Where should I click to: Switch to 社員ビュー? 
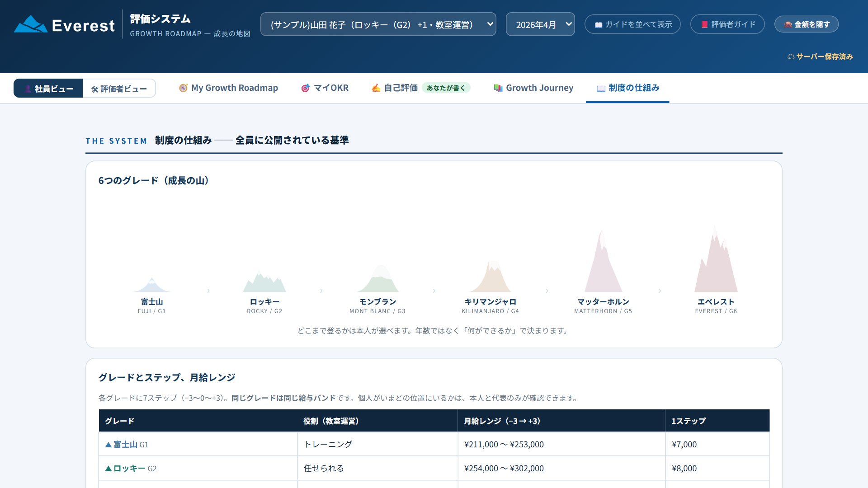48,89
